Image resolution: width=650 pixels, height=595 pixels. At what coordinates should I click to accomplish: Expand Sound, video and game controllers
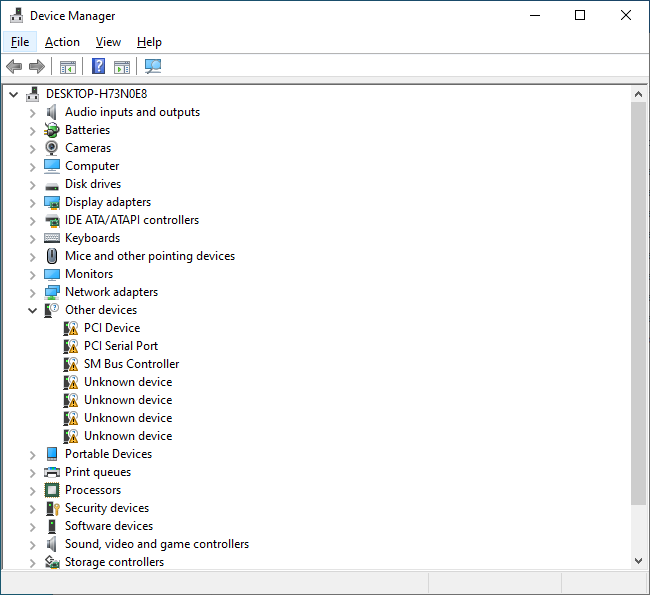coord(33,545)
